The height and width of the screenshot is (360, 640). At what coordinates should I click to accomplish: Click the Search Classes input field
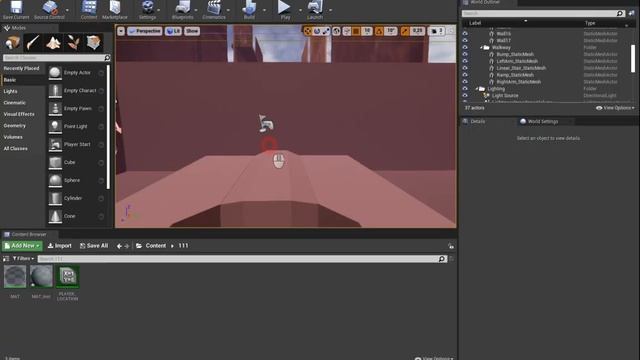coord(56,58)
